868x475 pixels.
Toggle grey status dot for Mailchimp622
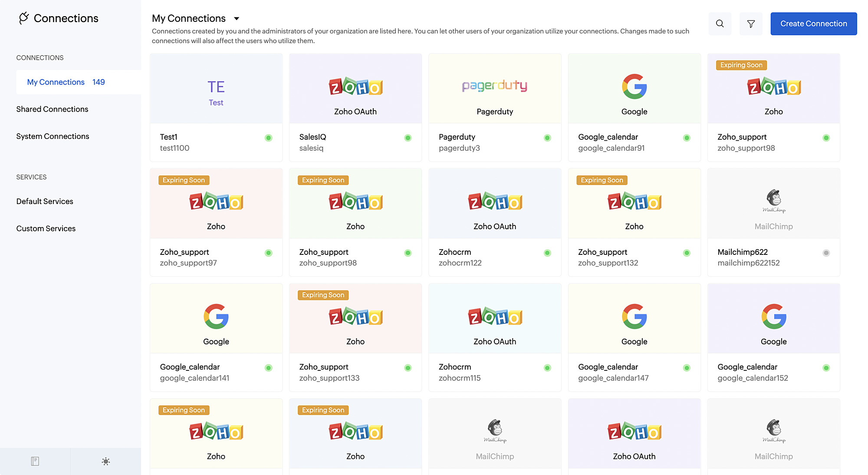click(x=826, y=253)
